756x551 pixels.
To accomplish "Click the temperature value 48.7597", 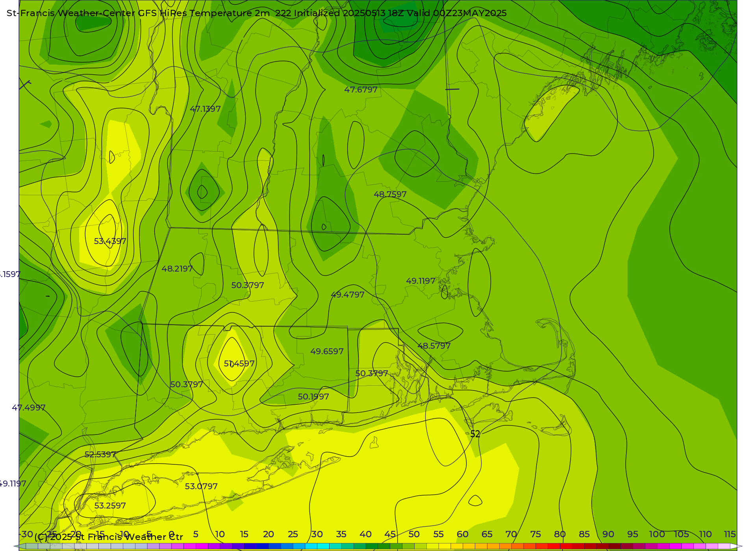I will pos(390,194).
